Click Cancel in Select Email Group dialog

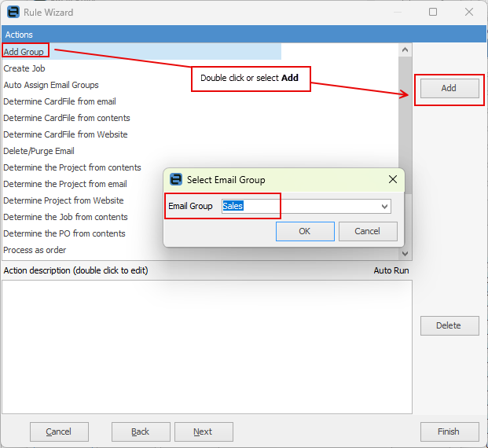(x=368, y=231)
